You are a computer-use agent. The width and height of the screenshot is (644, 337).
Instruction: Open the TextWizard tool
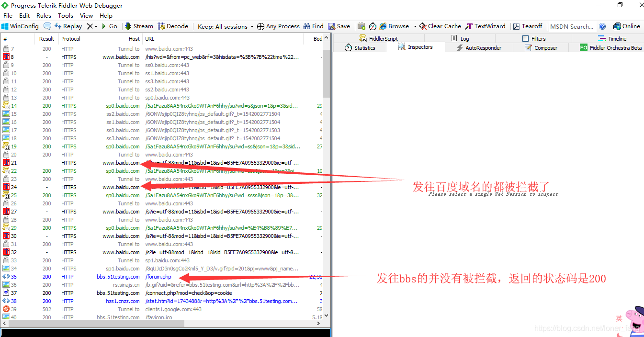tap(486, 26)
